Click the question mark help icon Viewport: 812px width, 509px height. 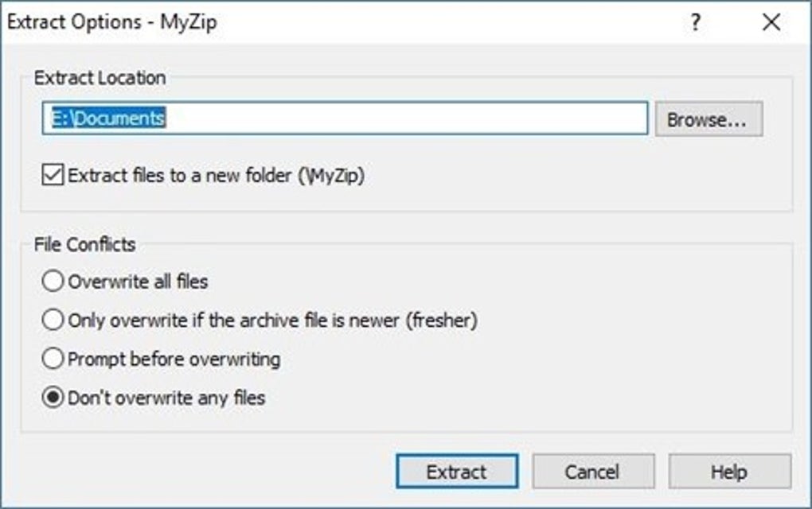[696, 23]
